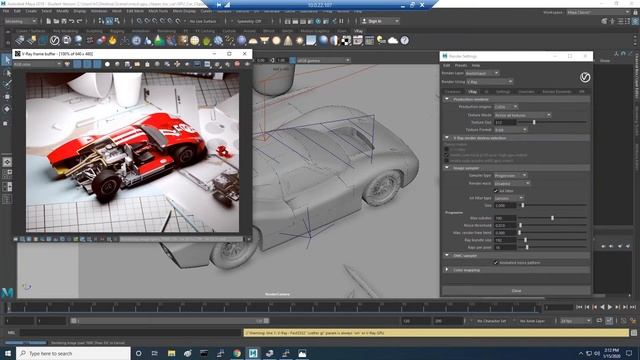Click the light blue rectangle plane shelf icon
Screen dimensions: 640x360
pyautogui.click(x=311, y=40)
